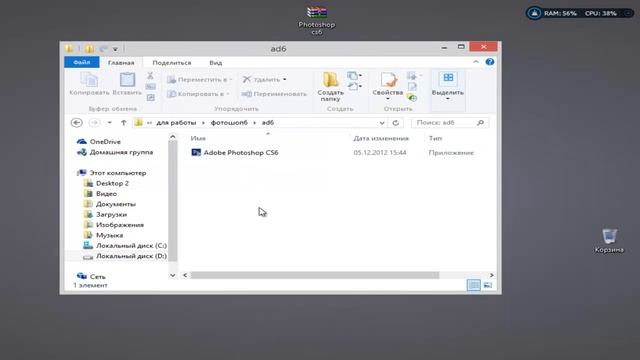640x360 pixels.
Task: Click the RAM CPU monitor widget icon
Action: 534,13
